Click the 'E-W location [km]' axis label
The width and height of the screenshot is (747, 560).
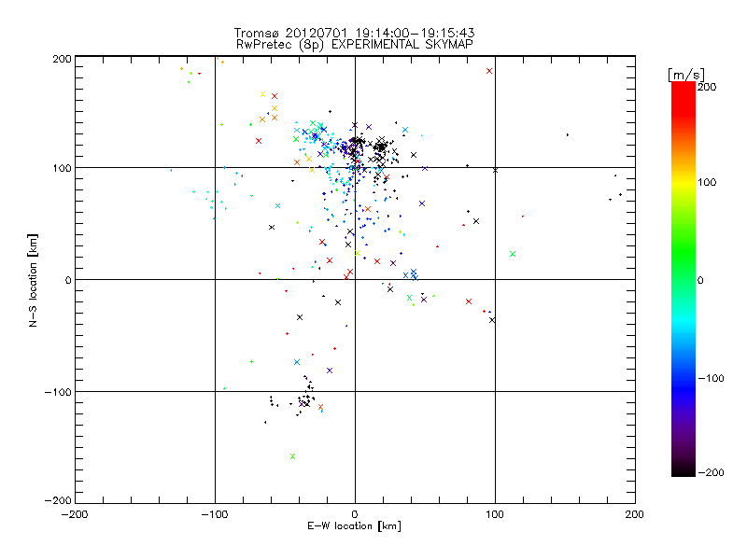[x=355, y=526]
